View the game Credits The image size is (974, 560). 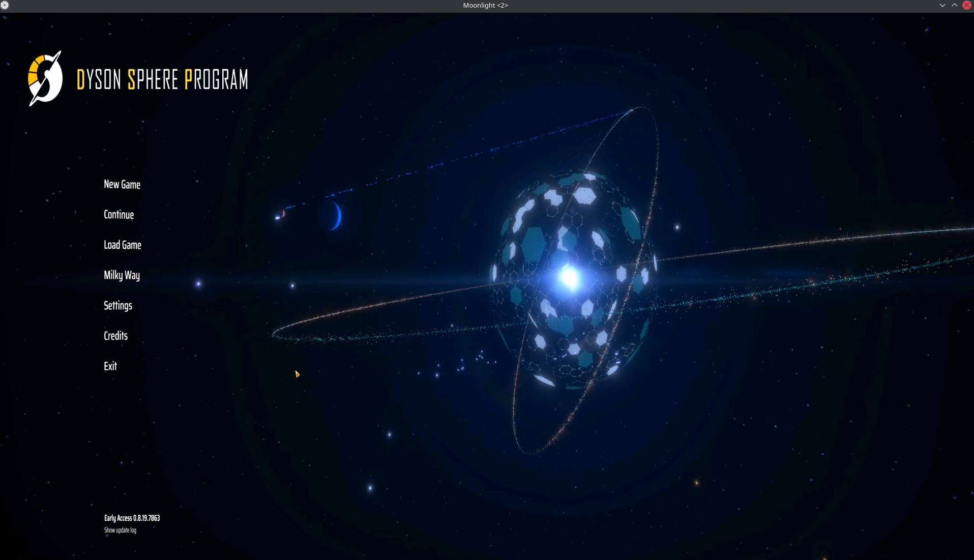[115, 336]
